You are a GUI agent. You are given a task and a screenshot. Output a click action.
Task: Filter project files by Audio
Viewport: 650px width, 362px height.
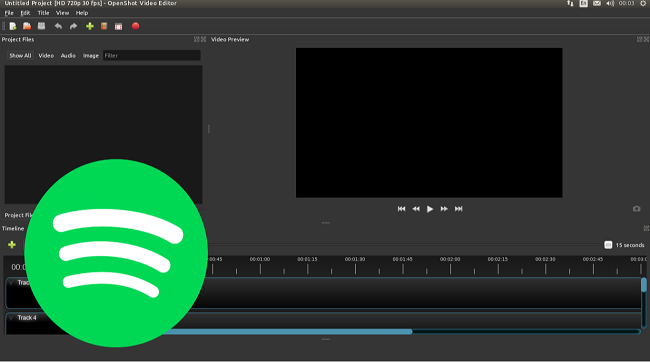coord(68,56)
